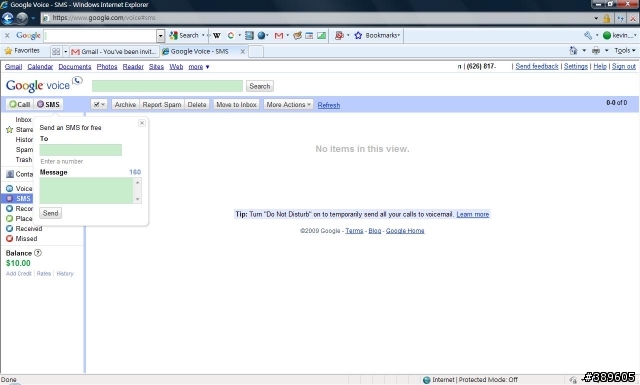Click Send in the SMS popup
Screen dimensions: 640x385
[x=51, y=213]
